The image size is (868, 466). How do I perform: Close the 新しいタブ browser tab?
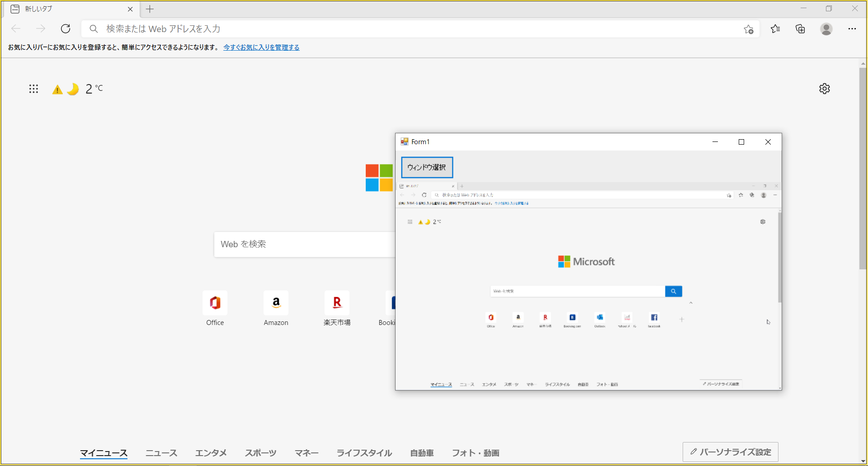point(130,9)
